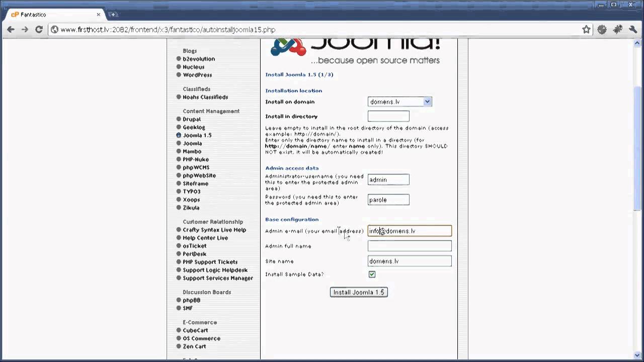The height and width of the screenshot is (362, 644).
Task: Open the Install on domain dropdown
Action: [399, 102]
